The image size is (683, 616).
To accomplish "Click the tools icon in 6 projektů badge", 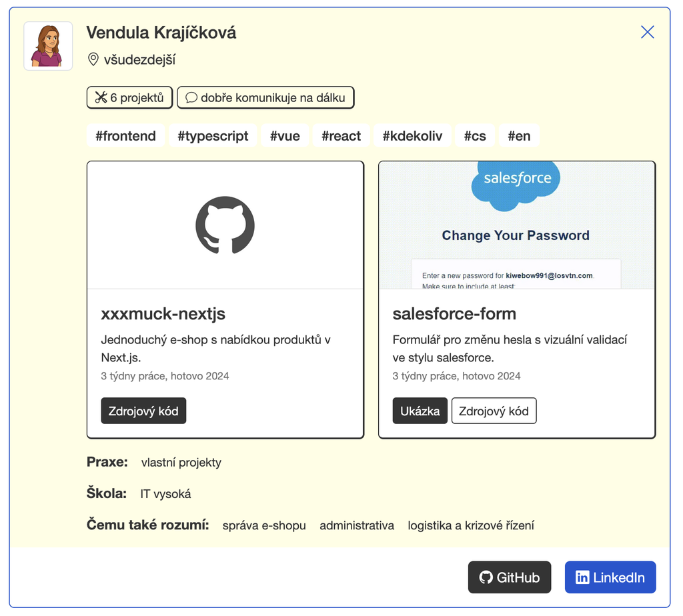I will pos(101,97).
